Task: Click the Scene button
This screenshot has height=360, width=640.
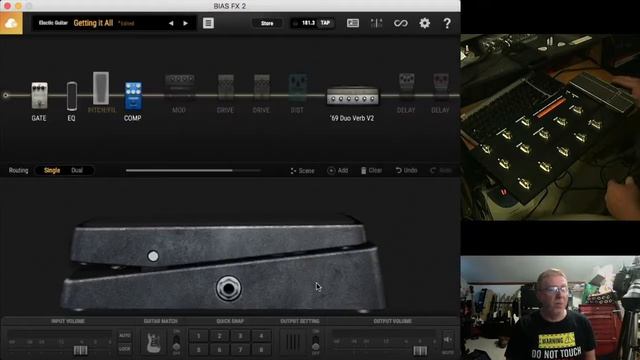Action: 302,171
